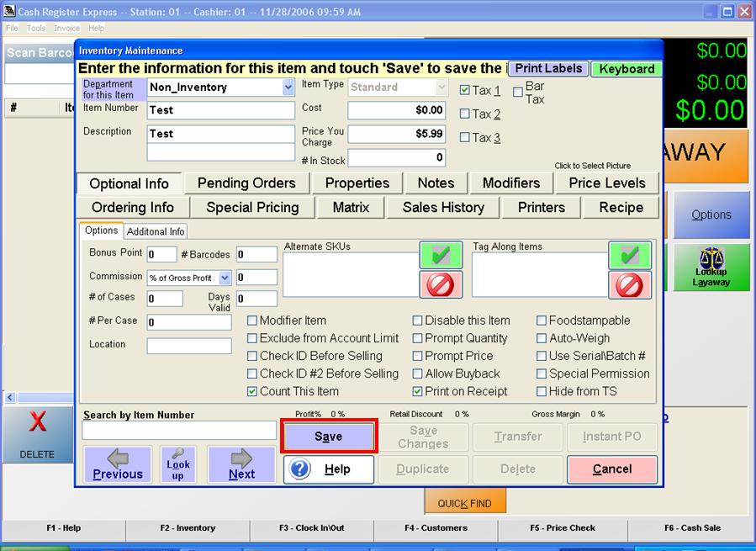Expand the Commission type dropdown

tap(225, 278)
